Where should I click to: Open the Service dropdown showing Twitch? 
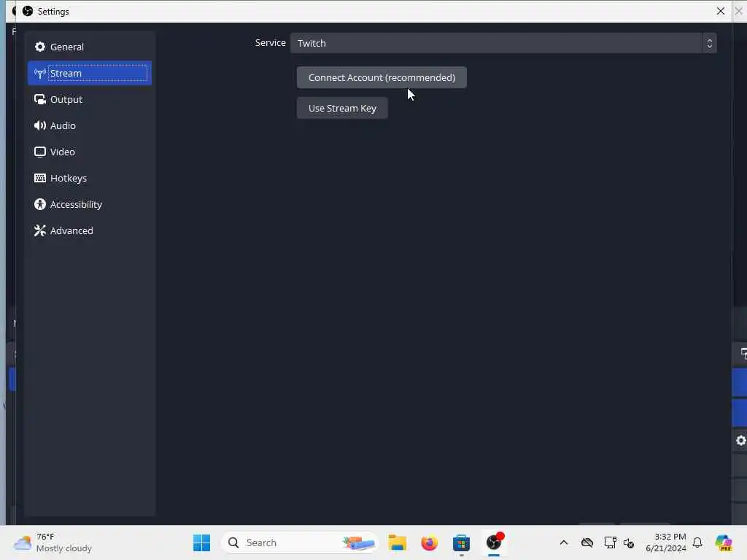[503, 43]
